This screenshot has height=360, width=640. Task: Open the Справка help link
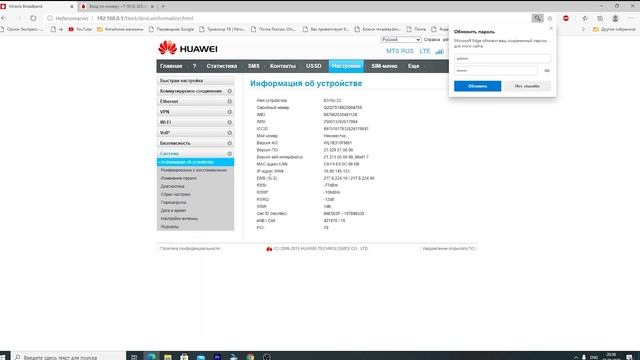pyautogui.click(x=432, y=40)
